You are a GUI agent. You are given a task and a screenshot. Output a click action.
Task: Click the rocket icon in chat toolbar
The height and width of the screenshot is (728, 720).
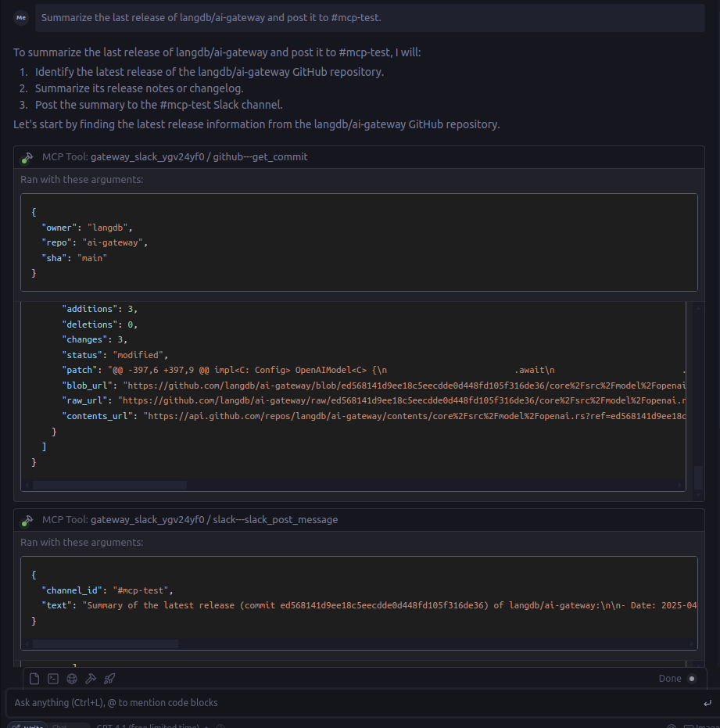(109, 679)
